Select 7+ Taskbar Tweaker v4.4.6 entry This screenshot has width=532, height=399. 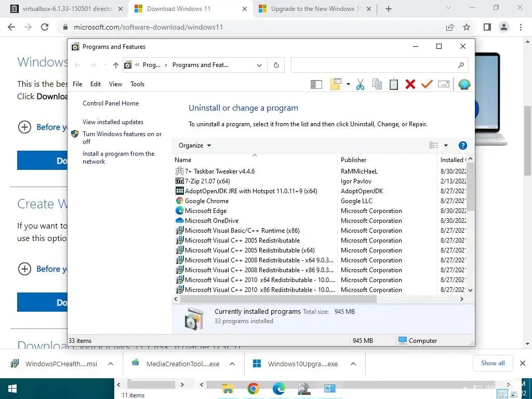(215, 171)
